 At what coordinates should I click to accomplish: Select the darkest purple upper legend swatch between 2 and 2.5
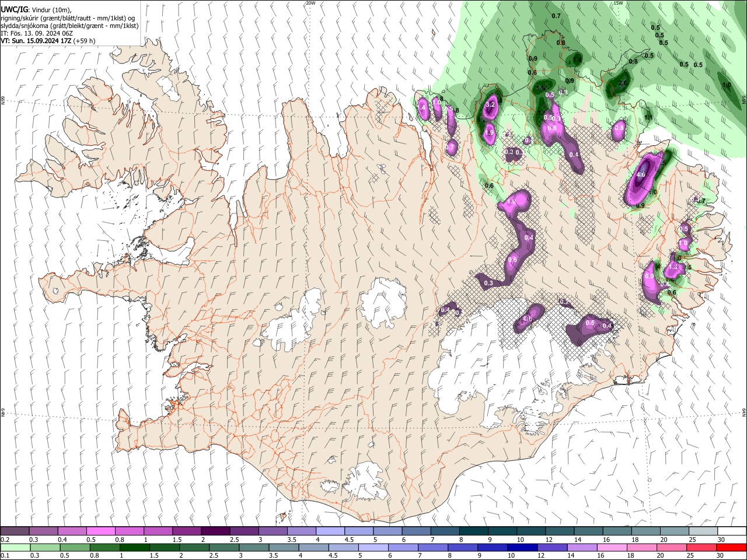click(215, 531)
